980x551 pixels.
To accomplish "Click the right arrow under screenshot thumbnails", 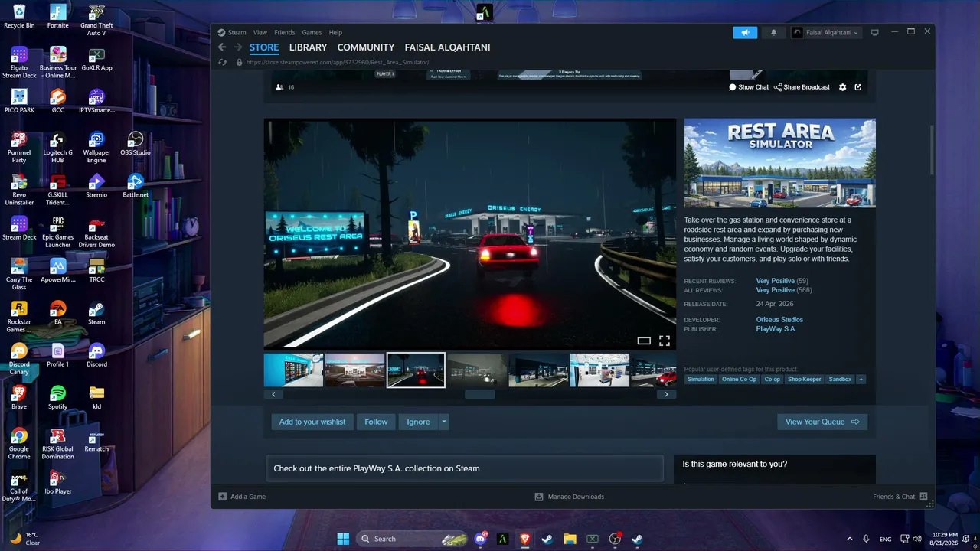I will (666, 394).
